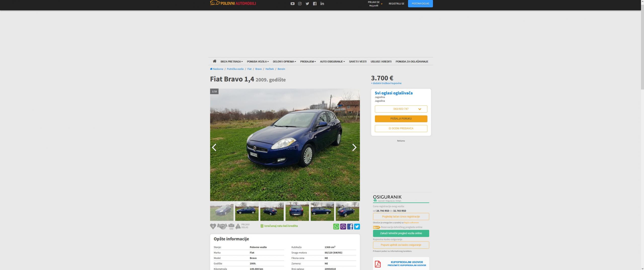The image size is (644, 270).
Task: Click the main Fiat Bravo photo
Action: (x=285, y=145)
